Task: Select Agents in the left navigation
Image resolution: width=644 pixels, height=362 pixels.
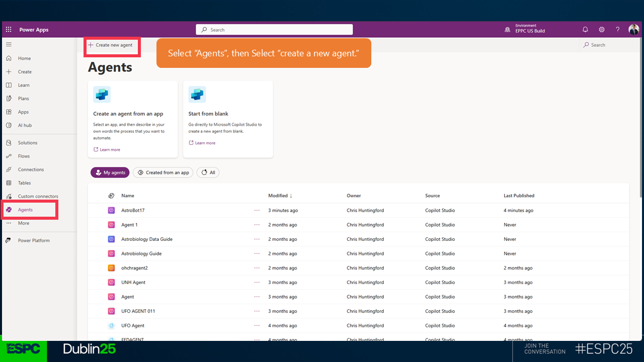Action: pyautogui.click(x=25, y=210)
